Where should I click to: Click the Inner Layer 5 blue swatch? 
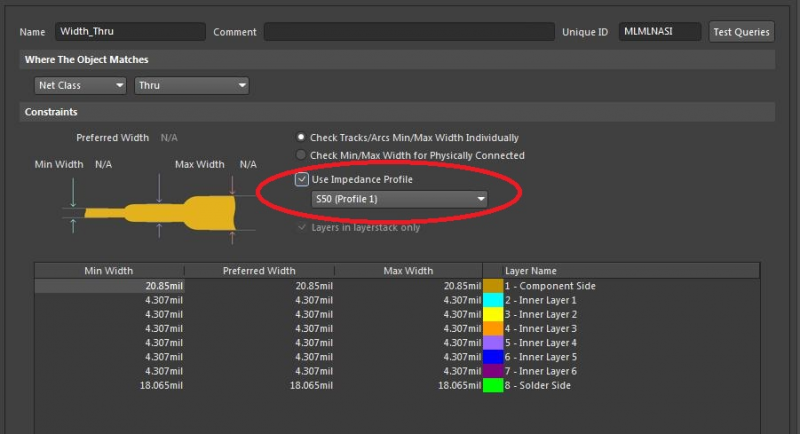click(x=493, y=357)
